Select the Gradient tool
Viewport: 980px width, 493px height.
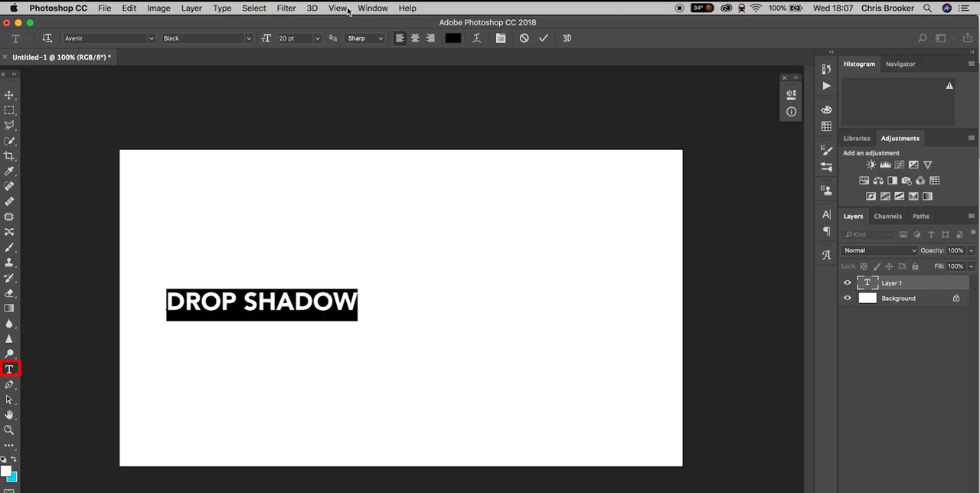tap(9, 309)
